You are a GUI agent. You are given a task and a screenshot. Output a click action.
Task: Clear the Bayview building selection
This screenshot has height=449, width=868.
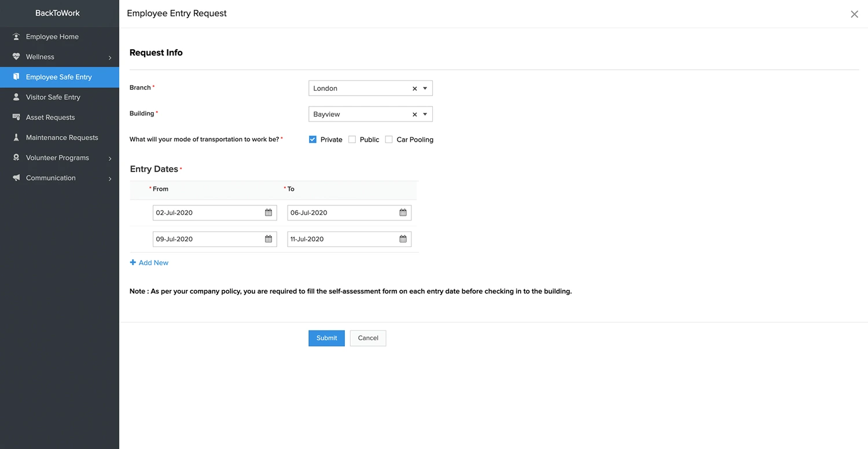tap(414, 115)
